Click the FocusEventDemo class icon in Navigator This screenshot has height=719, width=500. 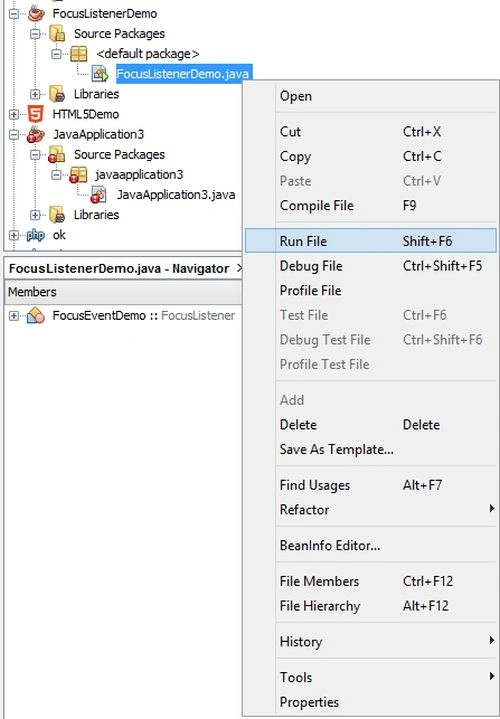click(36, 315)
